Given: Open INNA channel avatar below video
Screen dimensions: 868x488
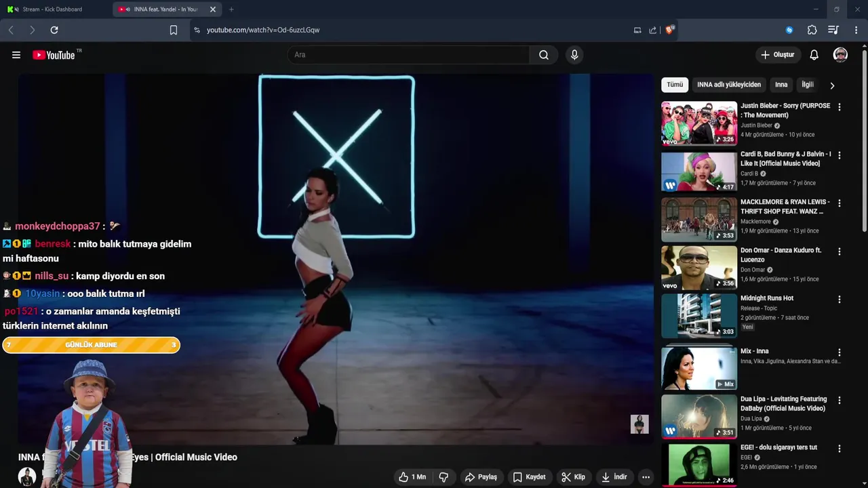Looking at the screenshot, I should coord(27,476).
